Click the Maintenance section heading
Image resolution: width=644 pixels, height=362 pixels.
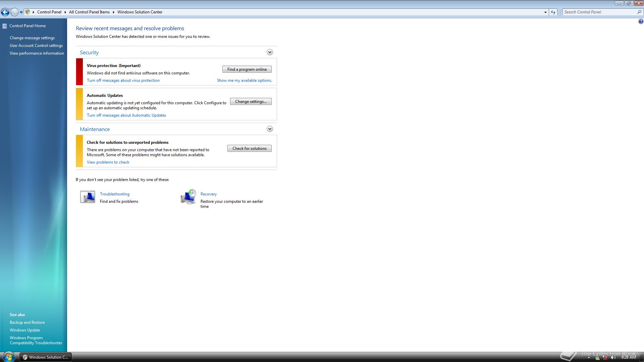(95, 129)
